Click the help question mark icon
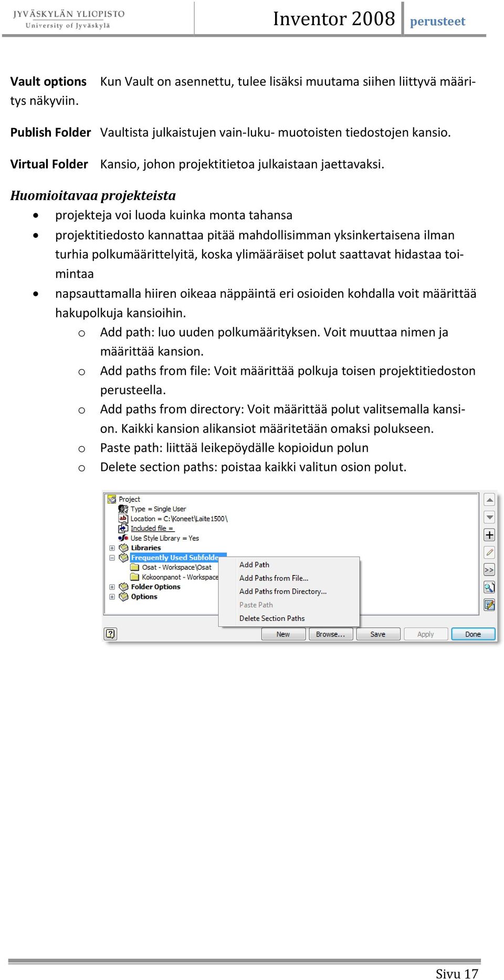This screenshot has width=504, height=980. [110, 634]
